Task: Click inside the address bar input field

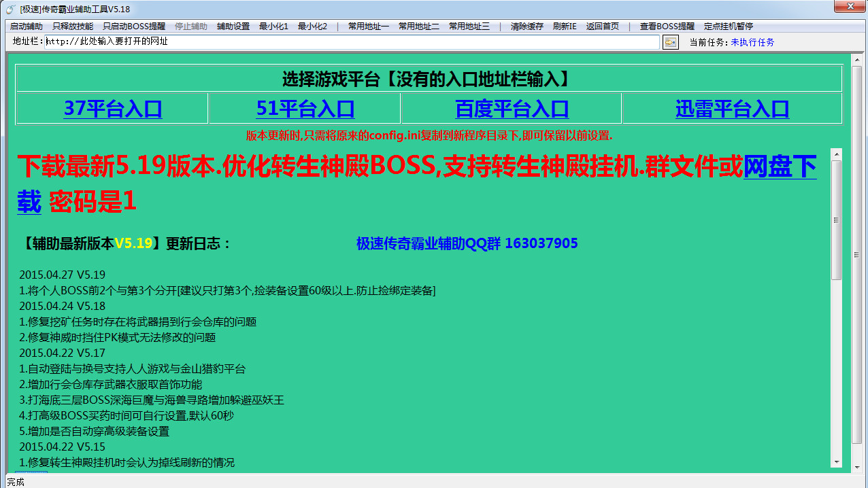Action: [x=272, y=41]
